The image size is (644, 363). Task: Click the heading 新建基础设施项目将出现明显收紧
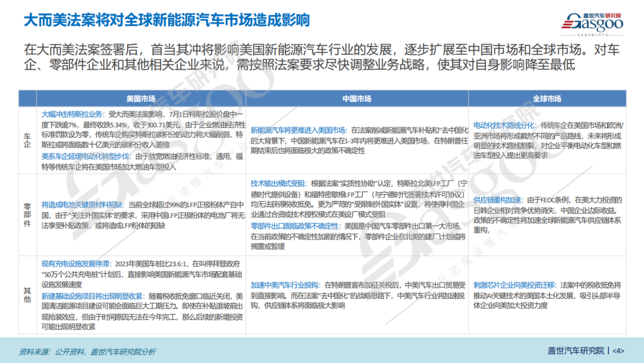93,296
